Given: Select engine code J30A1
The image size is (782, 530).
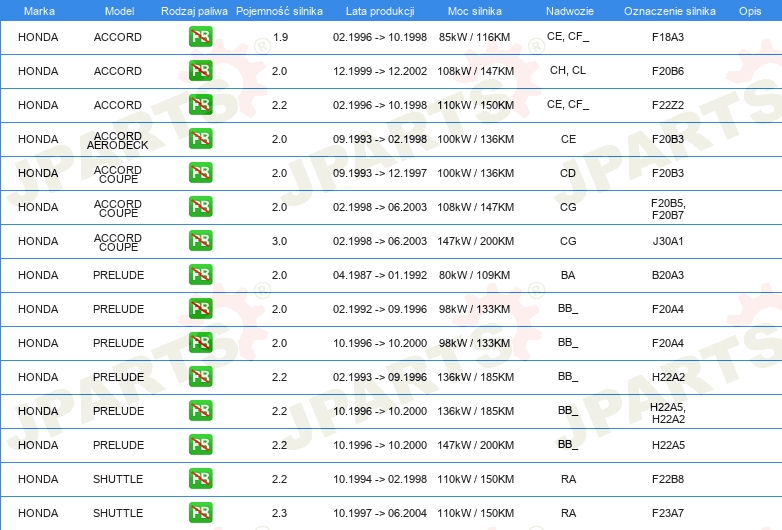Looking at the screenshot, I should coord(668,241).
